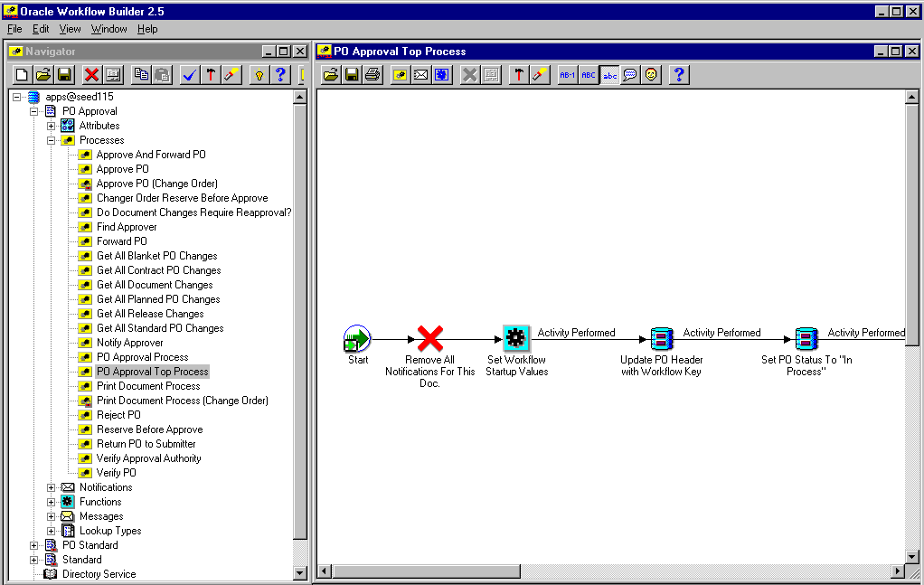Click the Save diskette icon in Navigator toolbar
This screenshot has width=924, height=585.
(64, 75)
